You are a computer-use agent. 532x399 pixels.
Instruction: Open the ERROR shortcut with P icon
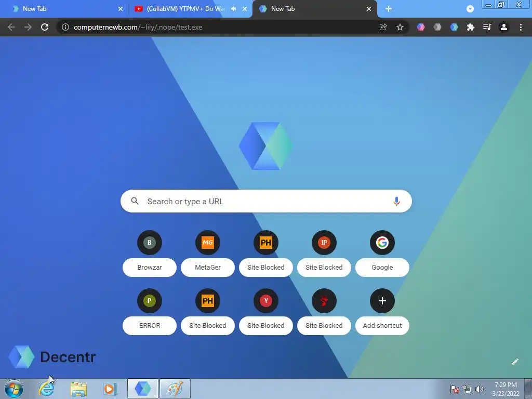[x=149, y=301]
